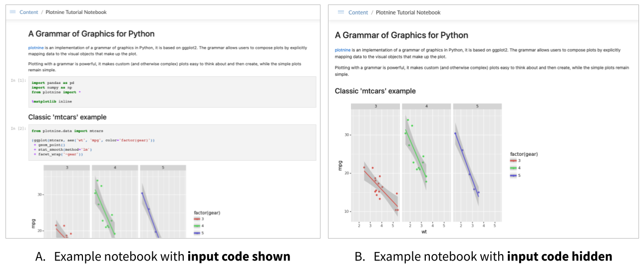Click the facet 4 header in right plot
The width and height of the screenshot is (644, 279).
pyautogui.click(x=426, y=106)
